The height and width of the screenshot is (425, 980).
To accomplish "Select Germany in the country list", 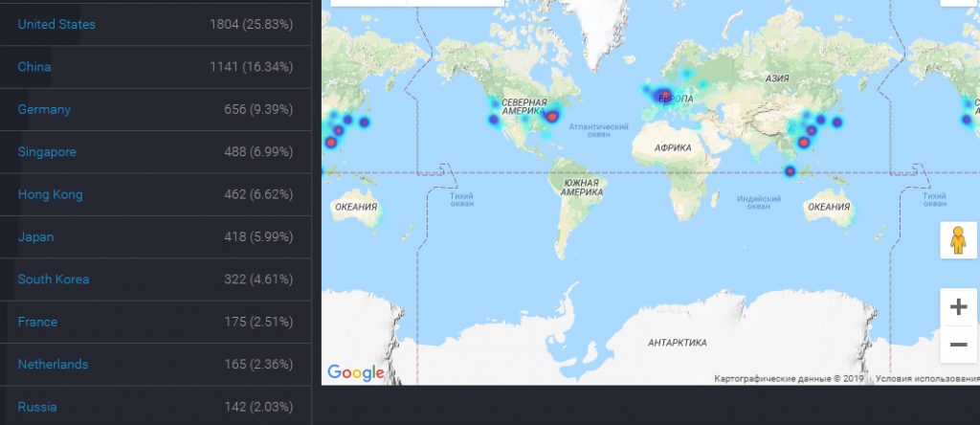I will tap(44, 109).
